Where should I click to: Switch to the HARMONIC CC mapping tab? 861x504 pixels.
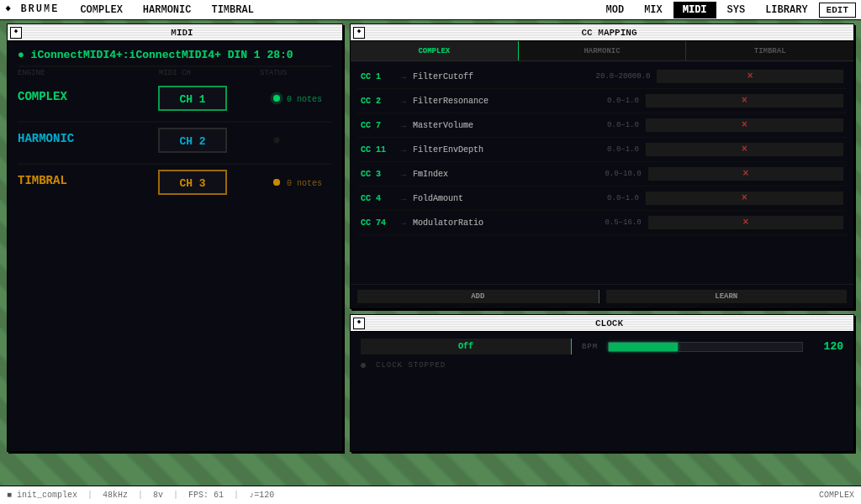(602, 50)
